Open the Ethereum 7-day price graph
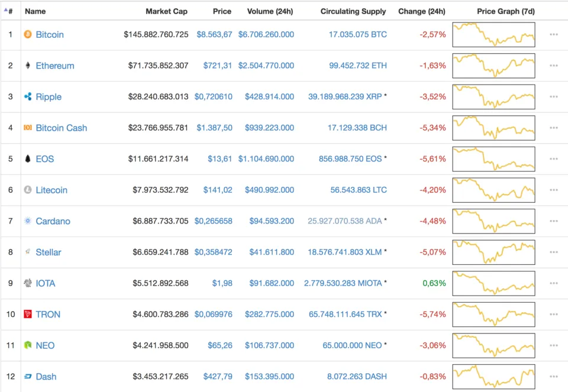This screenshot has width=568, height=392. [x=493, y=66]
